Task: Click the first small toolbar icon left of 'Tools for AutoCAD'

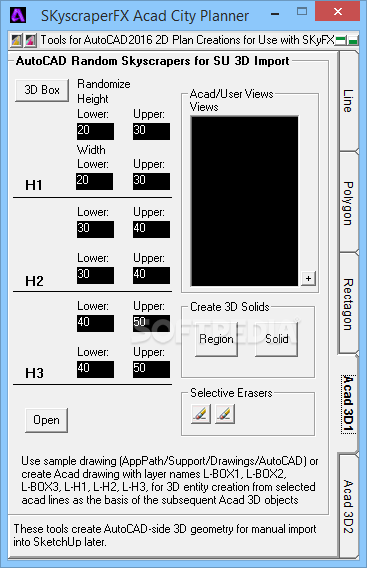Action: click(x=16, y=40)
